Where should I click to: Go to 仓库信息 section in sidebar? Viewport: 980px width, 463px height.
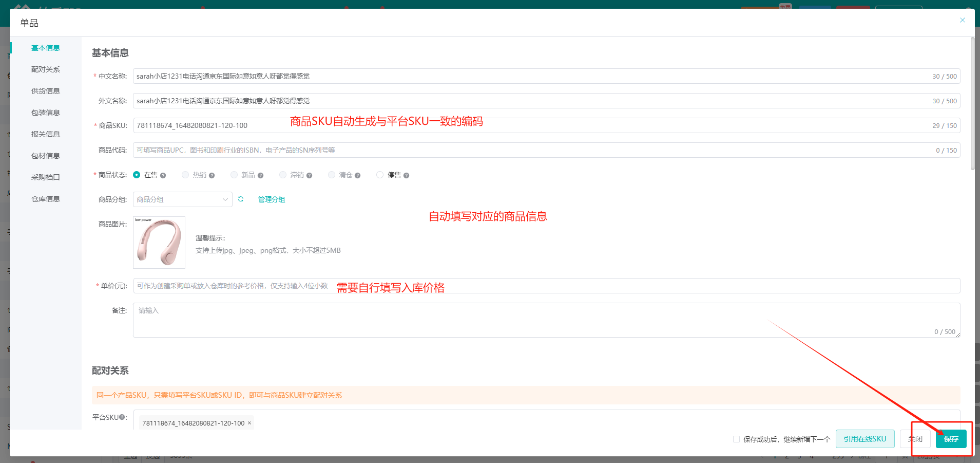tap(46, 199)
